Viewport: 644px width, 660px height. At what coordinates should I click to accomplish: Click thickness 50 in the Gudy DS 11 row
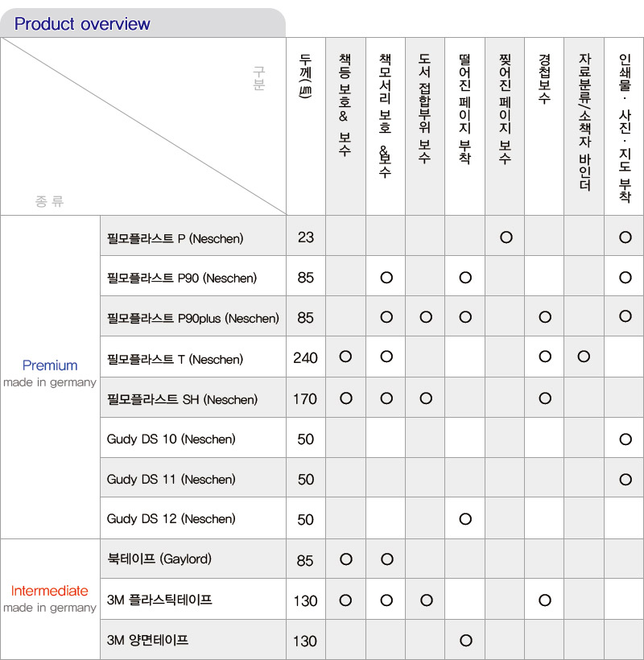[x=306, y=480]
